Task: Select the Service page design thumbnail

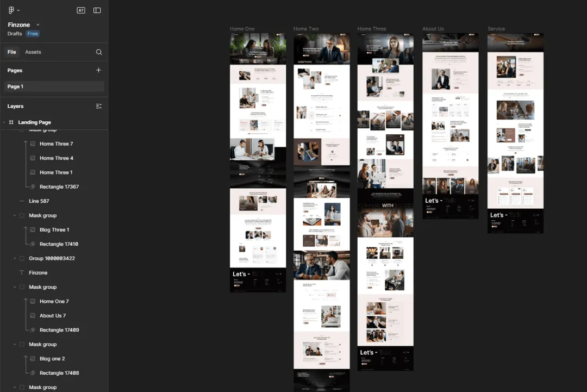Action: pyautogui.click(x=515, y=133)
